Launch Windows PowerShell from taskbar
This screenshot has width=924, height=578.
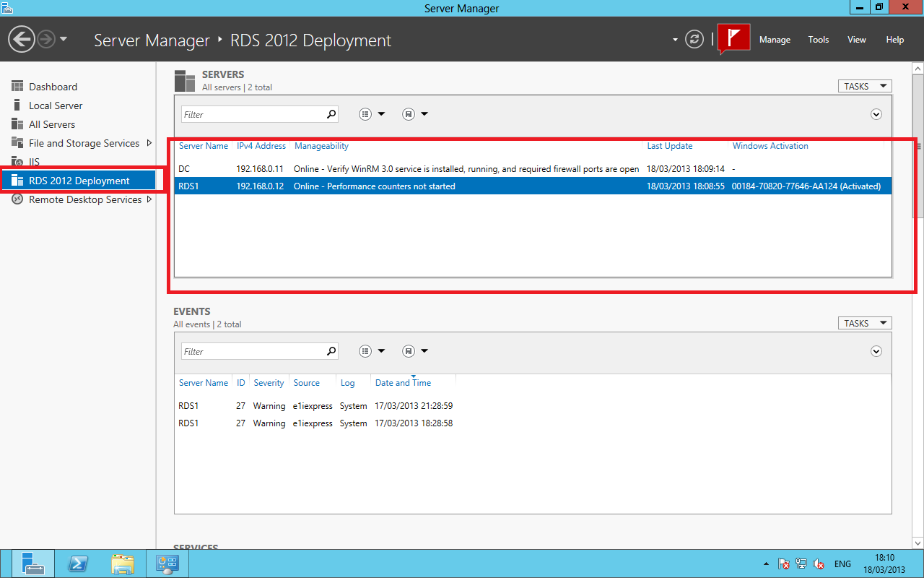click(78, 564)
